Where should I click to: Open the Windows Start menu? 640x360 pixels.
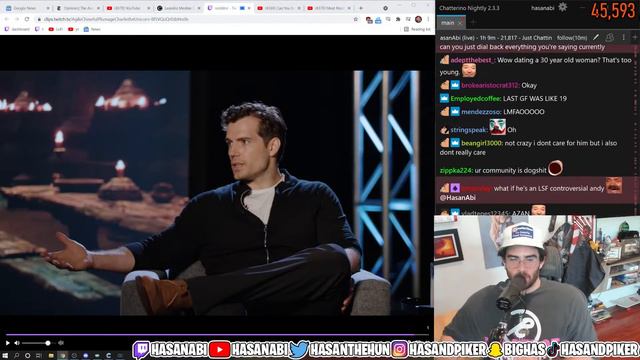pyautogui.click(x=5, y=356)
